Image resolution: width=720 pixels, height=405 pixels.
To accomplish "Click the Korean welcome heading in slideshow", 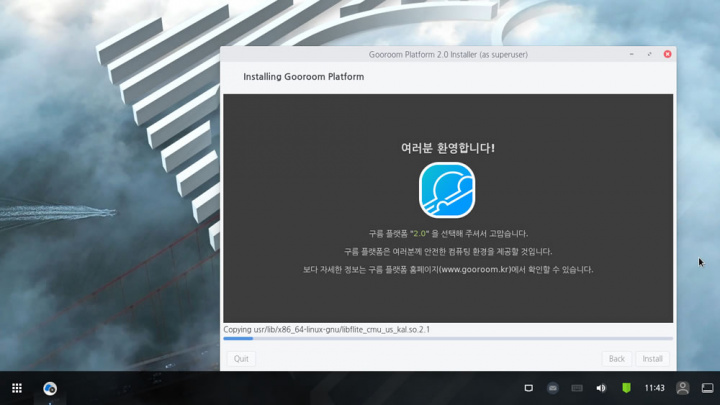I will point(447,148).
